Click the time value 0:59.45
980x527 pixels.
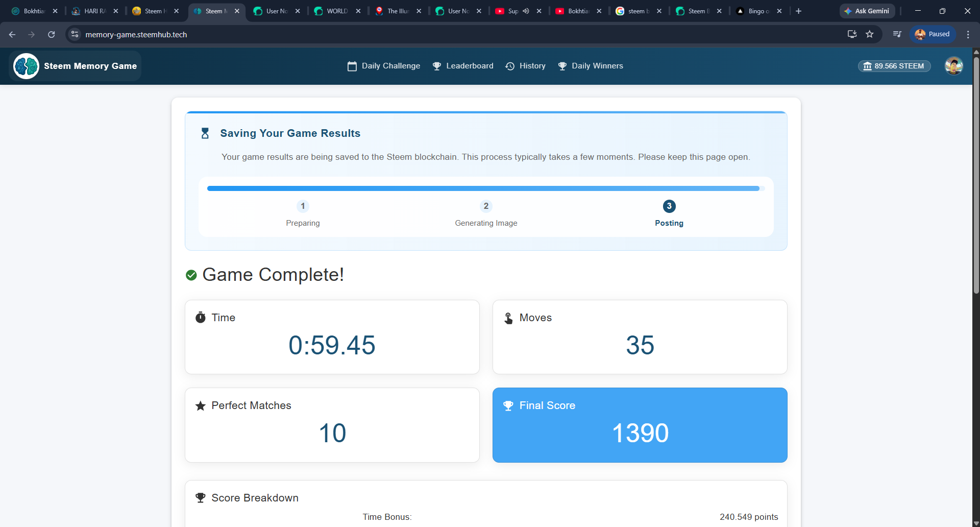tap(332, 345)
